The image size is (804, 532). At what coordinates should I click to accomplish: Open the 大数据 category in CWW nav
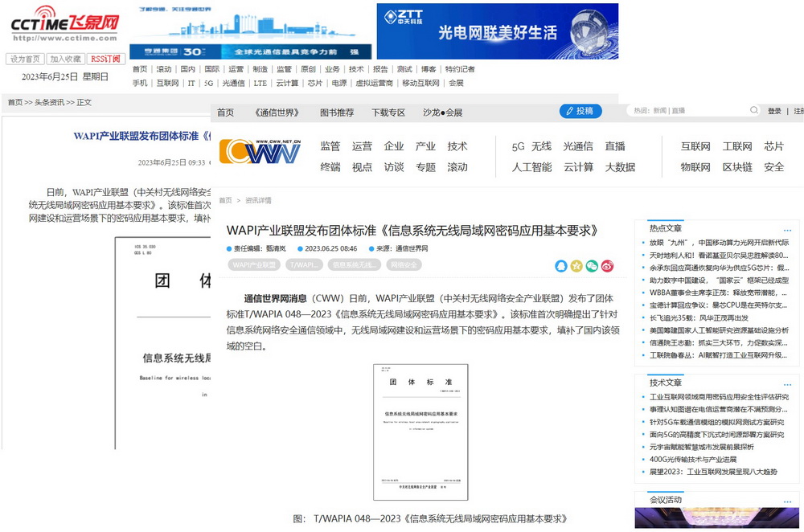(620, 167)
